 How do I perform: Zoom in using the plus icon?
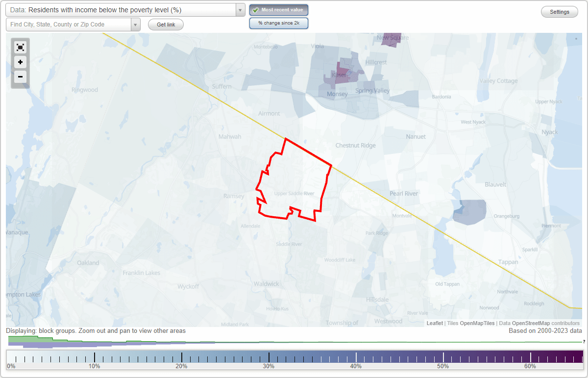tap(20, 62)
